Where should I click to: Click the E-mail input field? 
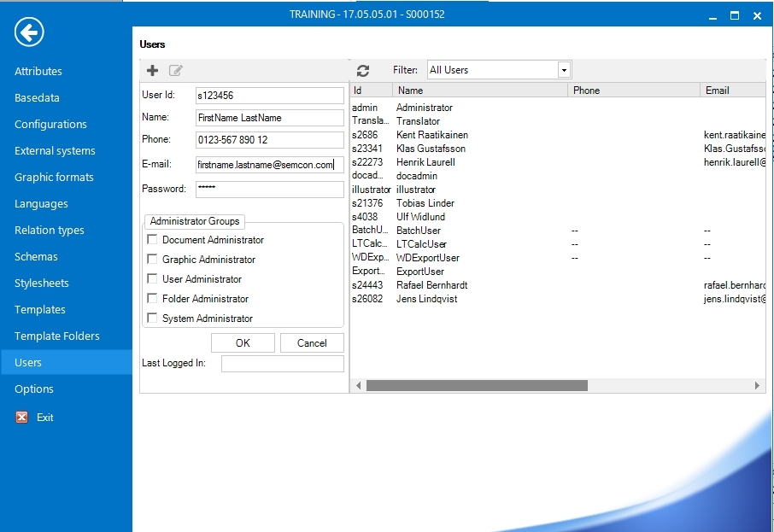[x=269, y=165]
